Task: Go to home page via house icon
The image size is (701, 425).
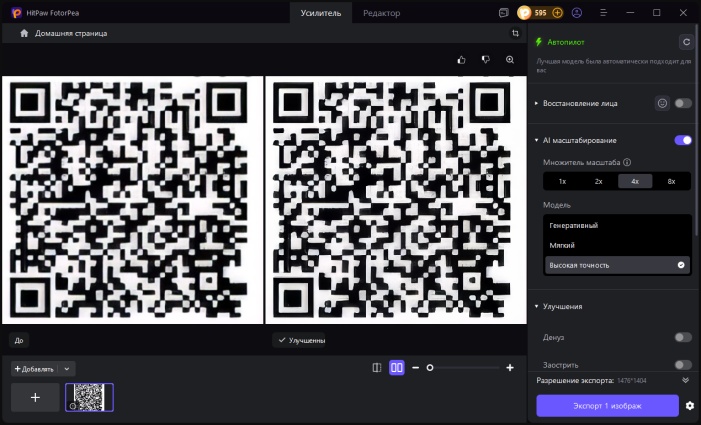Action: point(24,33)
